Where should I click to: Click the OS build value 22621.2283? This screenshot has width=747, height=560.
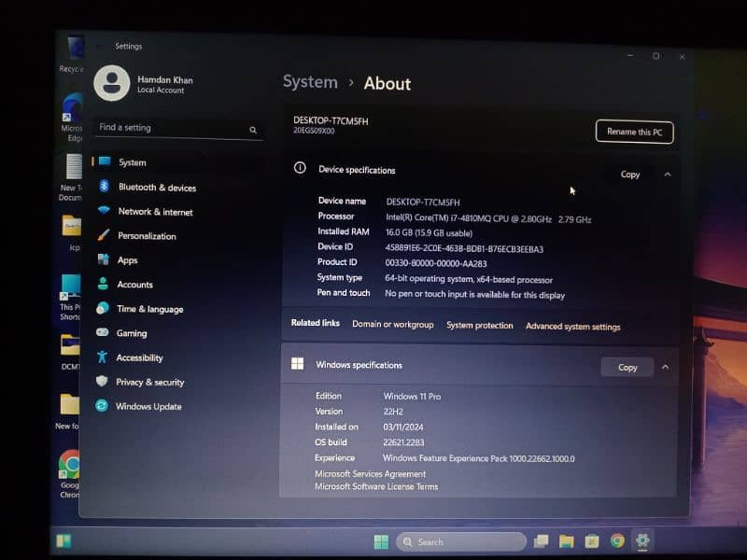(403, 442)
